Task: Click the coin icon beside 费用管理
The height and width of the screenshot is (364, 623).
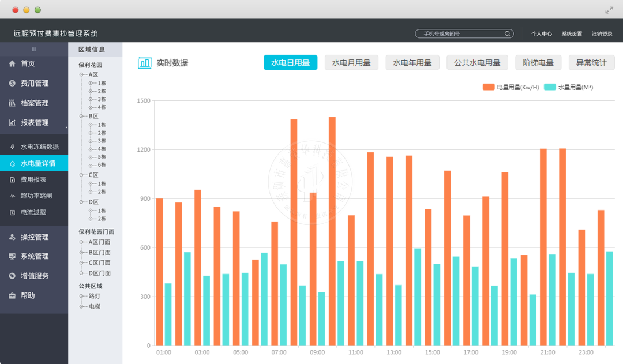Action: (x=12, y=83)
